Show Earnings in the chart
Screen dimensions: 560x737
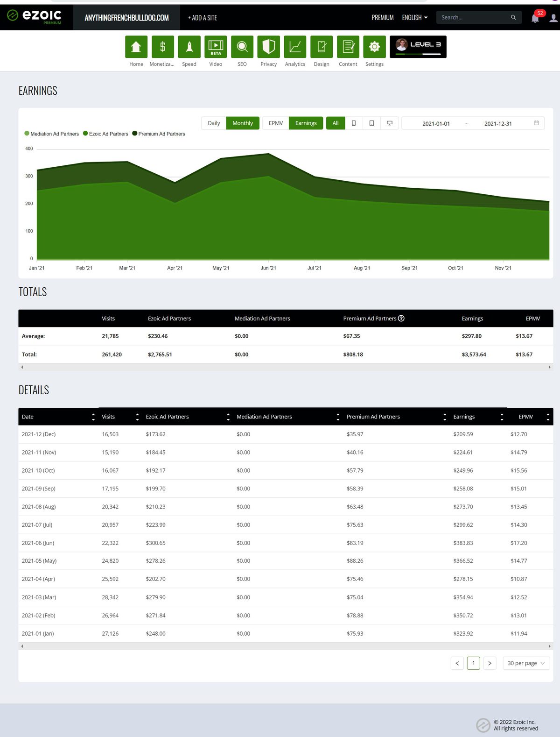(306, 123)
